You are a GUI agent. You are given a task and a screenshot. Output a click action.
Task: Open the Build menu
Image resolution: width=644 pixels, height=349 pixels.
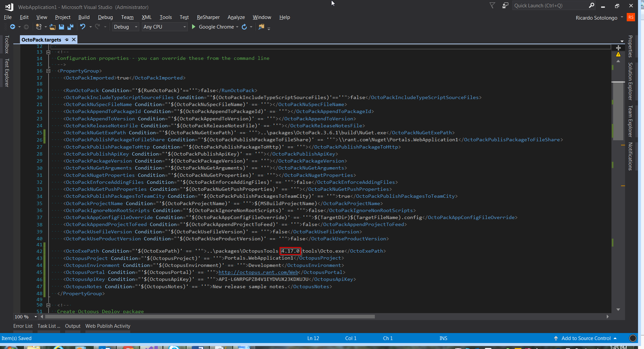click(84, 17)
